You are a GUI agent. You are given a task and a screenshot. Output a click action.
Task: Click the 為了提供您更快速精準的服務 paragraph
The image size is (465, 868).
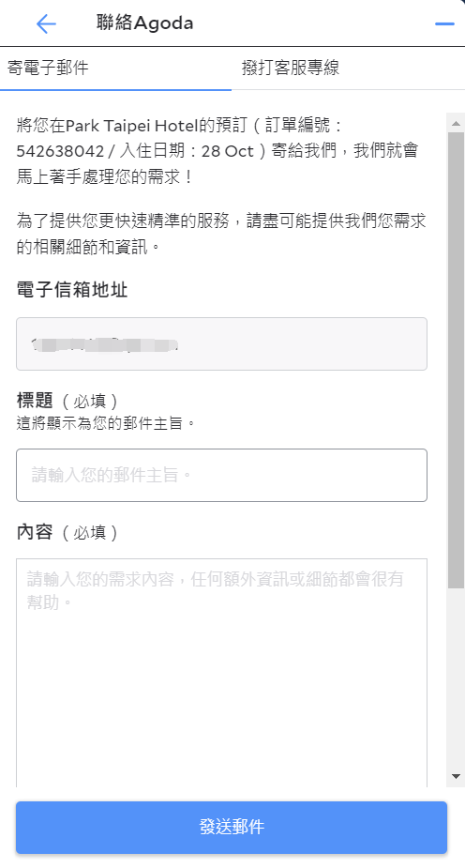coord(221,233)
